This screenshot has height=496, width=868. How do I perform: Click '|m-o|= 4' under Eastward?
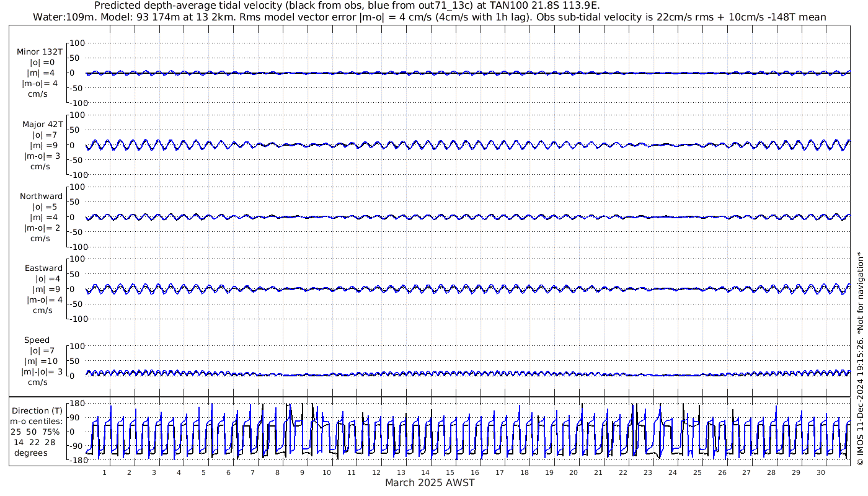[x=45, y=300]
